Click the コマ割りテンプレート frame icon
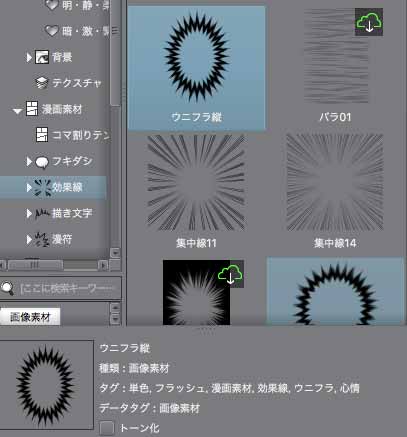Image resolution: width=407 pixels, height=437 pixels. (42, 135)
